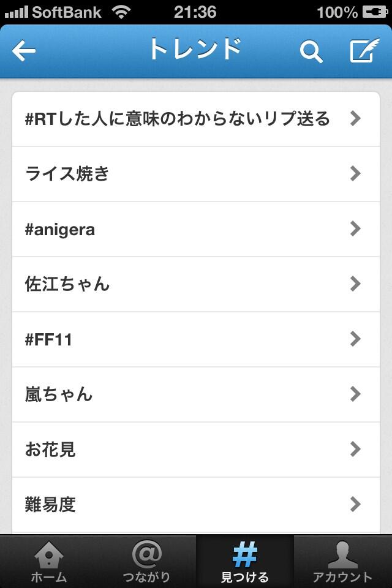
Task: Open search with the magnifier icon
Action: [311, 51]
